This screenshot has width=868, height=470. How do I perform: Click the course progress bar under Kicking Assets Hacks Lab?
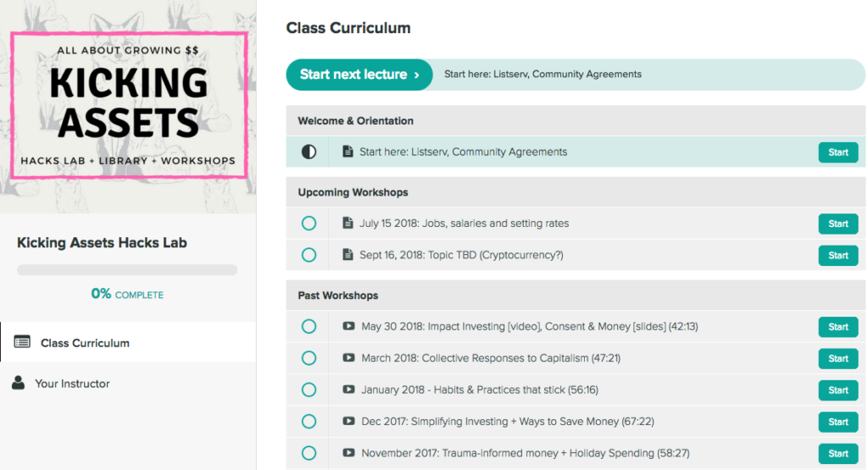point(127,270)
